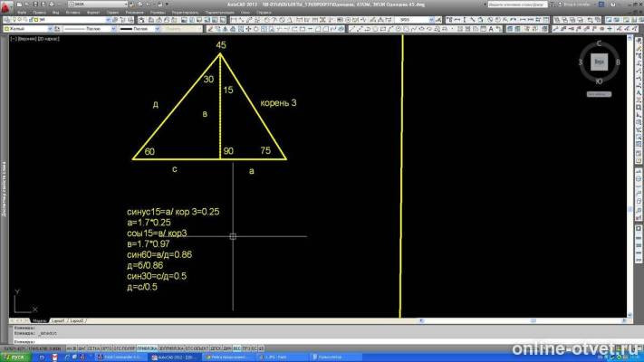Open the '[2D каркас]' visual style controls
The image size is (644, 362).
[x=49, y=39]
